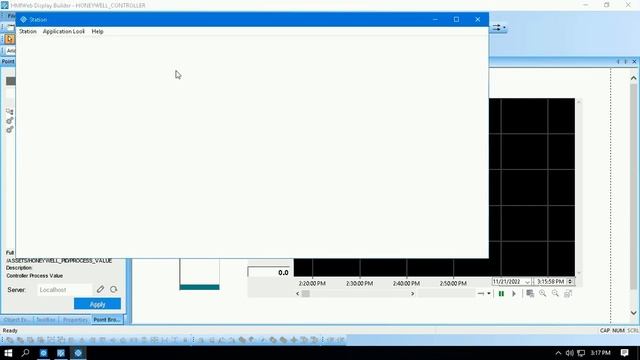
Task: Click the 3:15:58 PM time field
Action: pyautogui.click(x=550, y=282)
